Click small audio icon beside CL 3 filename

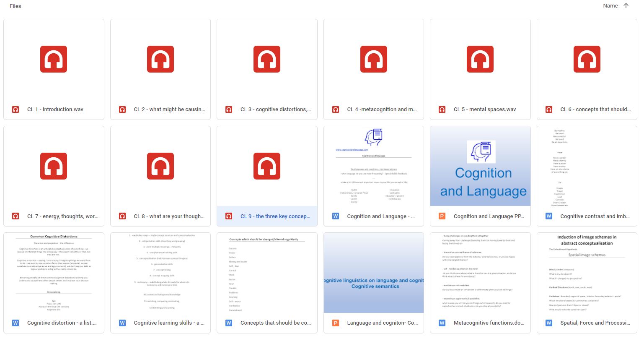[229, 109]
